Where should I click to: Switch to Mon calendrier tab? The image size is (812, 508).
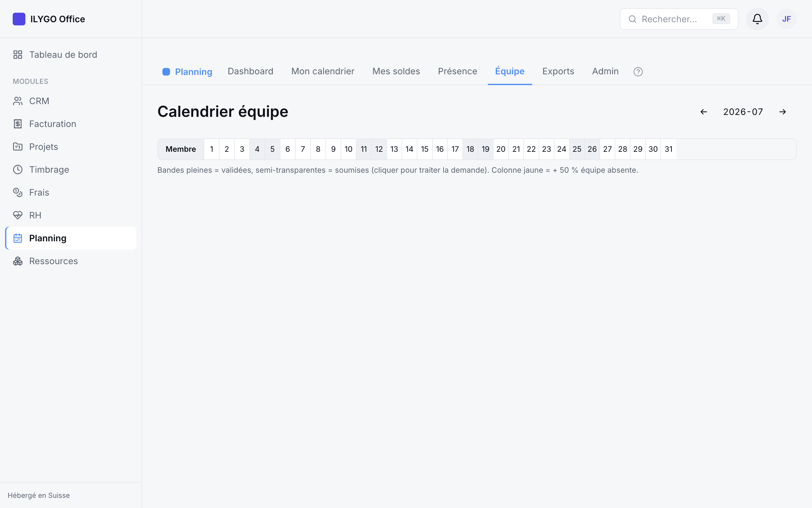[x=323, y=71]
